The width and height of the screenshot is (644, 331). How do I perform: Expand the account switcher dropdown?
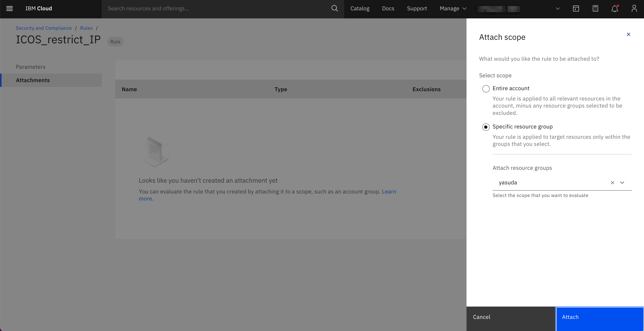[x=558, y=9]
